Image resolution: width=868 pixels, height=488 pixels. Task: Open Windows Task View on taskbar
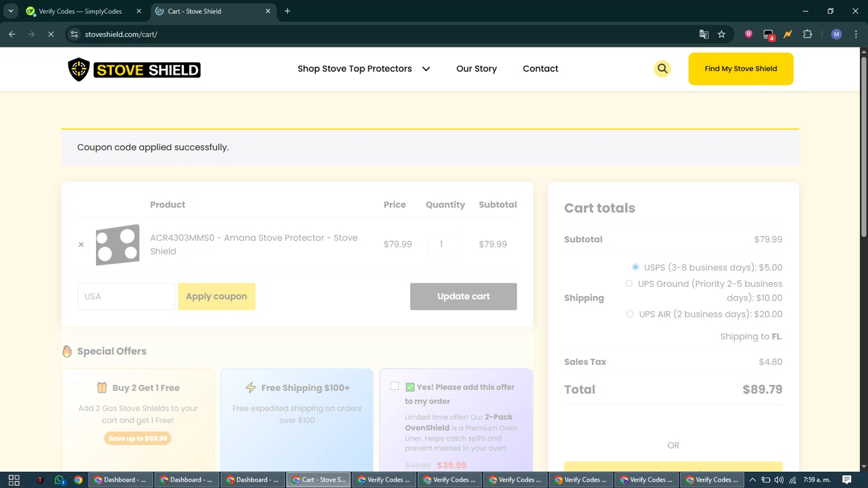14,480
